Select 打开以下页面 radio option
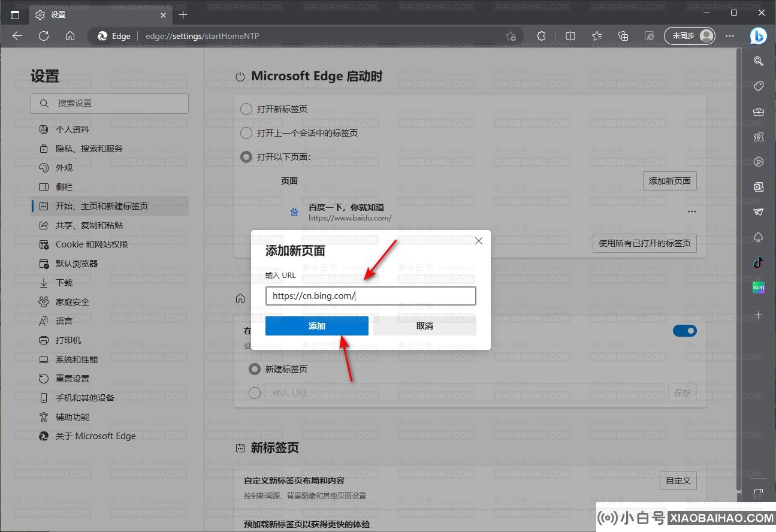The height and width of the screenshot is (532, 776). [246, 157]
